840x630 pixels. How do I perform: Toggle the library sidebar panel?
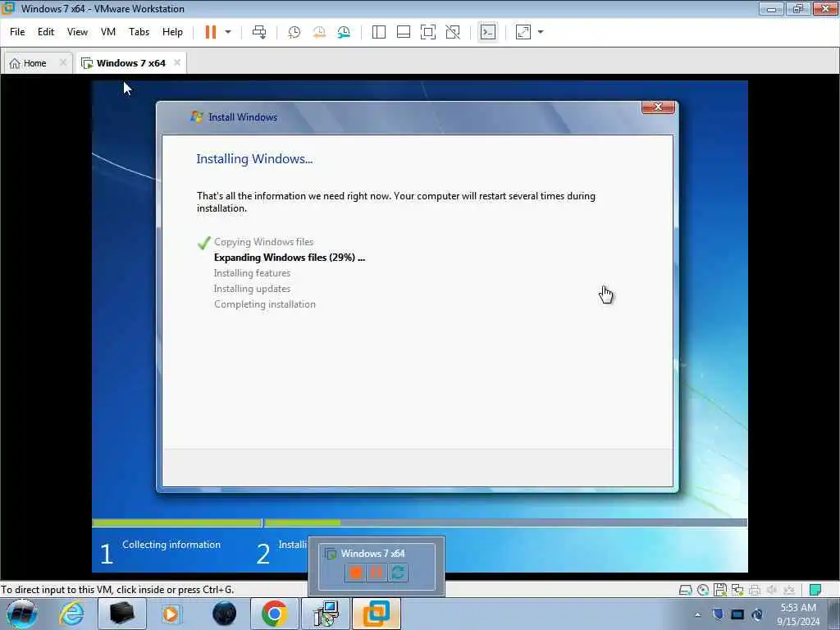pyautogui.click(x=379, y=32)
